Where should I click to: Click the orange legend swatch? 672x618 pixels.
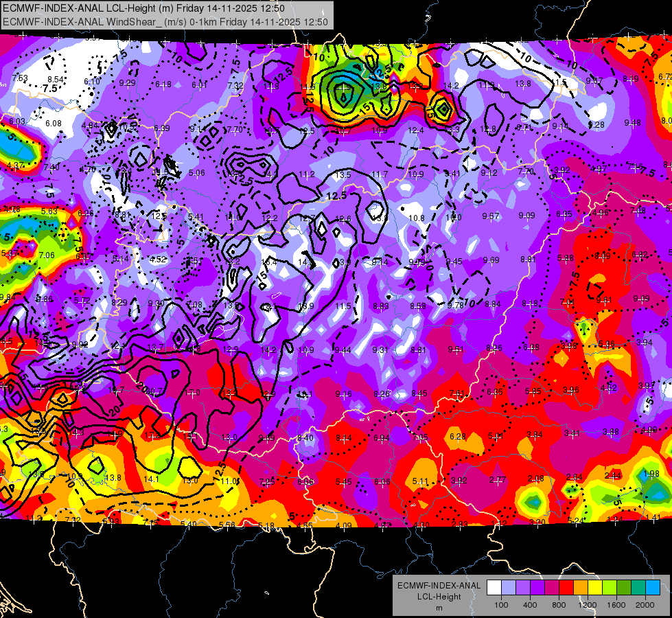point(580,588)
